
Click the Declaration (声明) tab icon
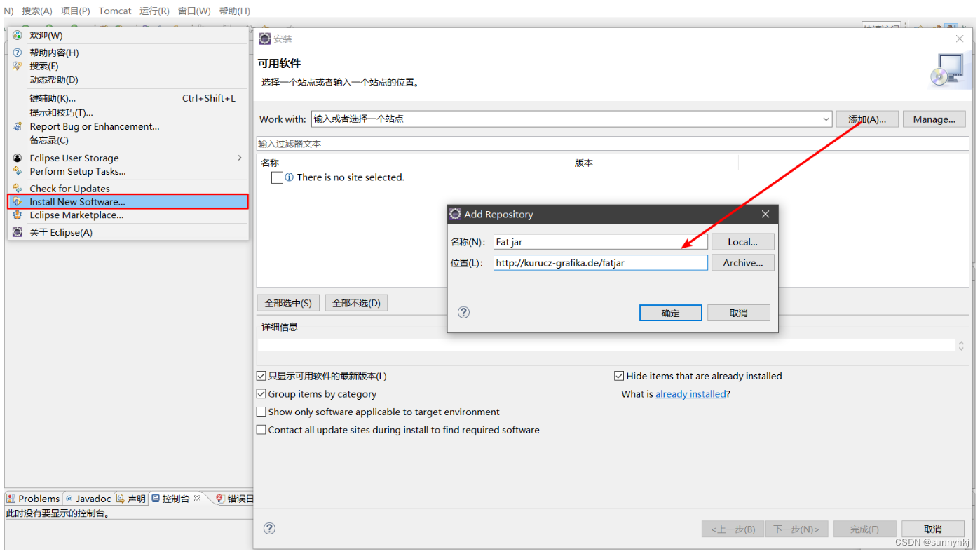click(x=121, y=499)
